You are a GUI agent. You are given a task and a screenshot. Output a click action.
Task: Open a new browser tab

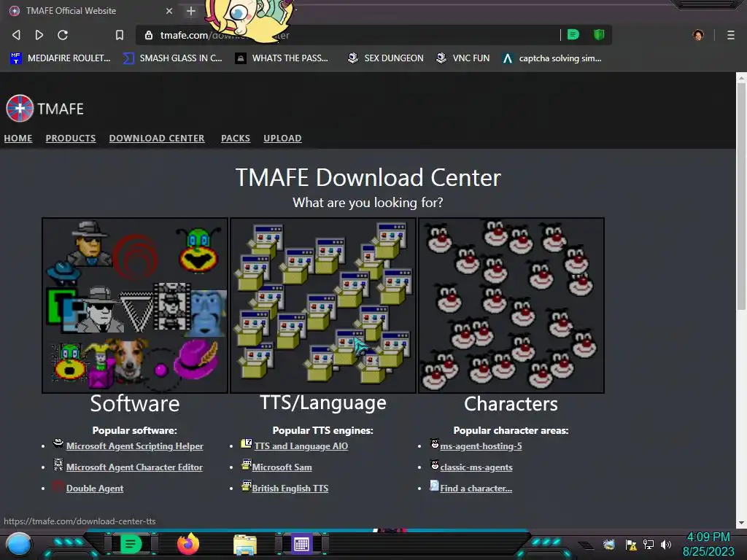tap(191, 10)
